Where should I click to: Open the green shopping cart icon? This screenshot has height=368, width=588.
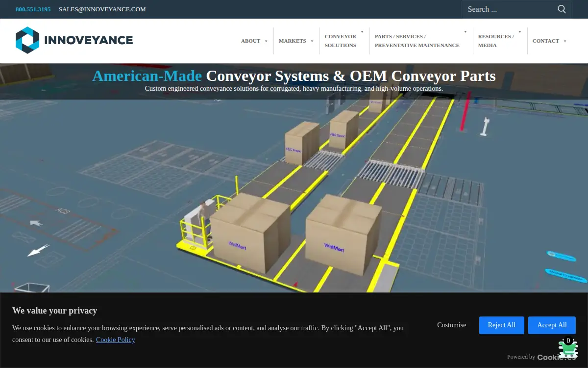click(x=568, y=349)
